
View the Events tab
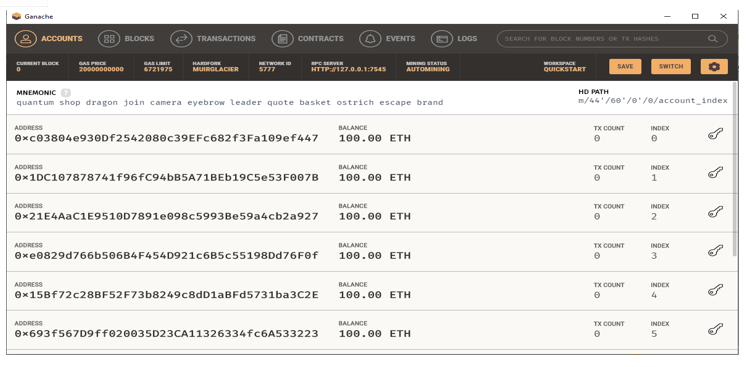(x=387, y=39)
